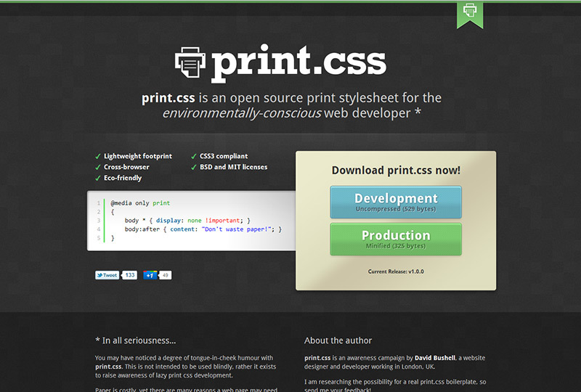Click the bold 'print.css' in About the author

tap(317, 358)
